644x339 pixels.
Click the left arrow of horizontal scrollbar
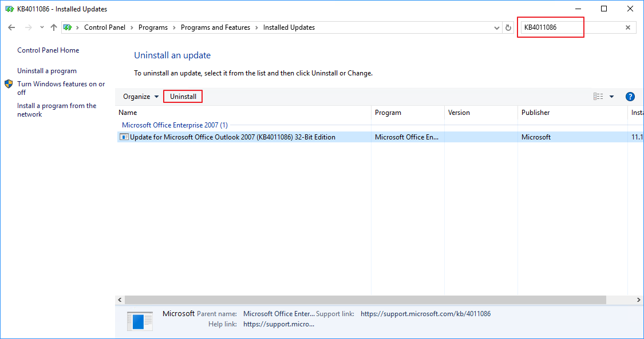click(120, 300)
